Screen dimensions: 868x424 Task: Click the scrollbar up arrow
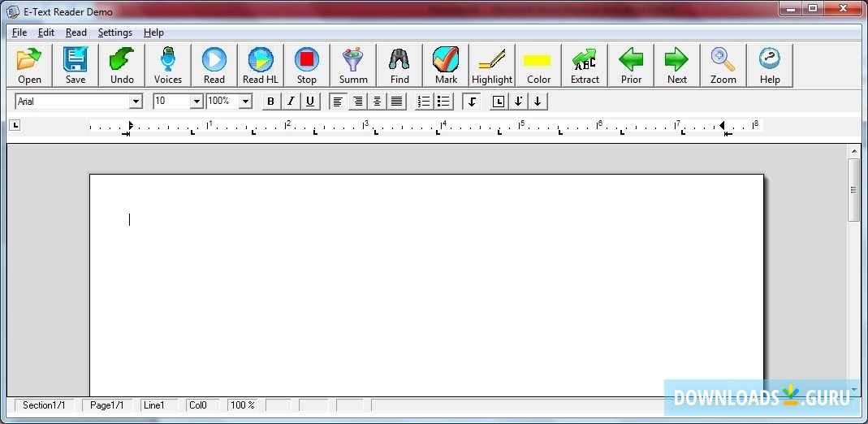[x=853, y=151]
